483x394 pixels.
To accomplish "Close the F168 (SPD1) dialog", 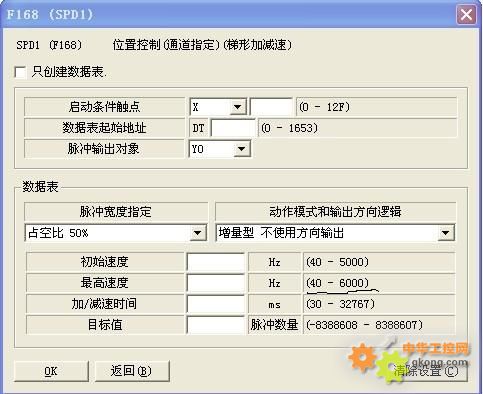I will point(466,15).
